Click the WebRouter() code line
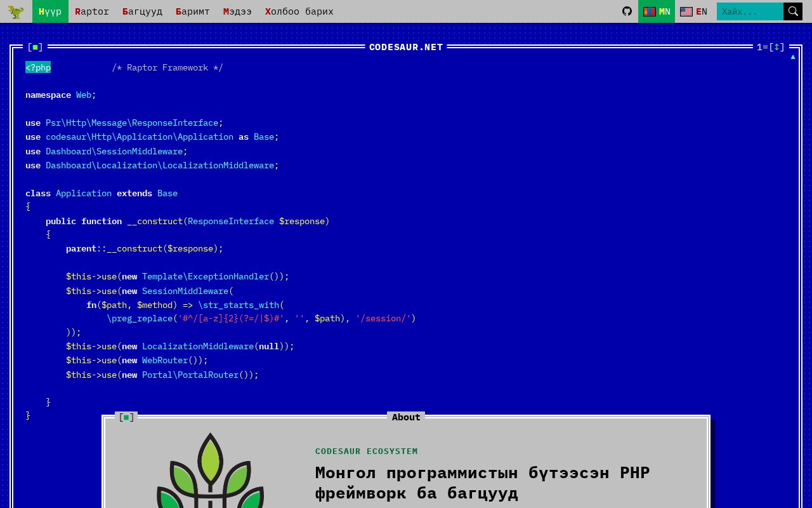 point(137,360)
